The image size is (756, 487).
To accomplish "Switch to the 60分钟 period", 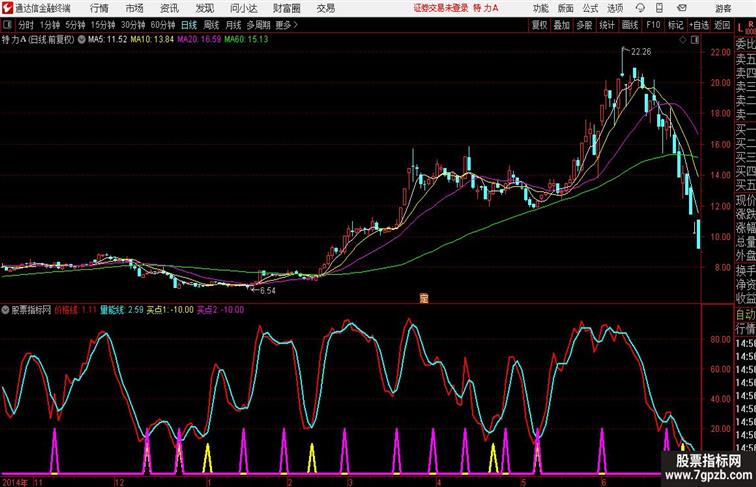I will pyautogui.click(x=163, y=25).
